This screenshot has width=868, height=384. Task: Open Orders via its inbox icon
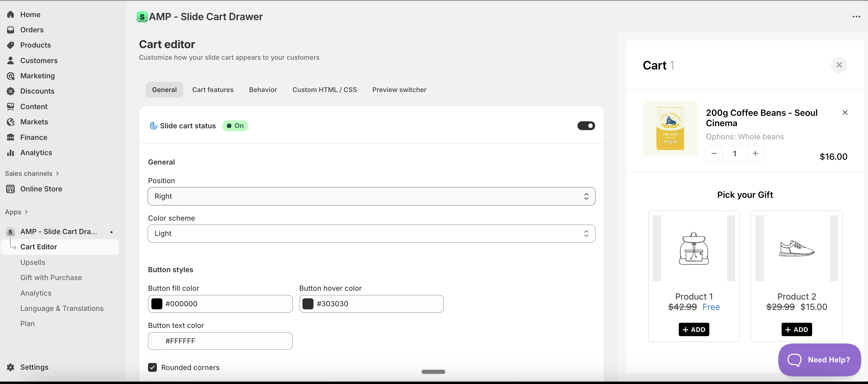[x=10, y=30]
